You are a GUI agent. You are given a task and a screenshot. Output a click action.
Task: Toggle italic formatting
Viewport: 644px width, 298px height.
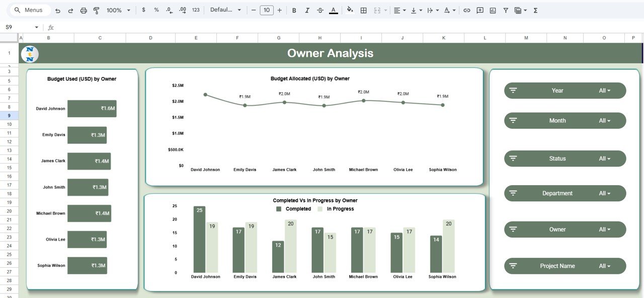307,10
